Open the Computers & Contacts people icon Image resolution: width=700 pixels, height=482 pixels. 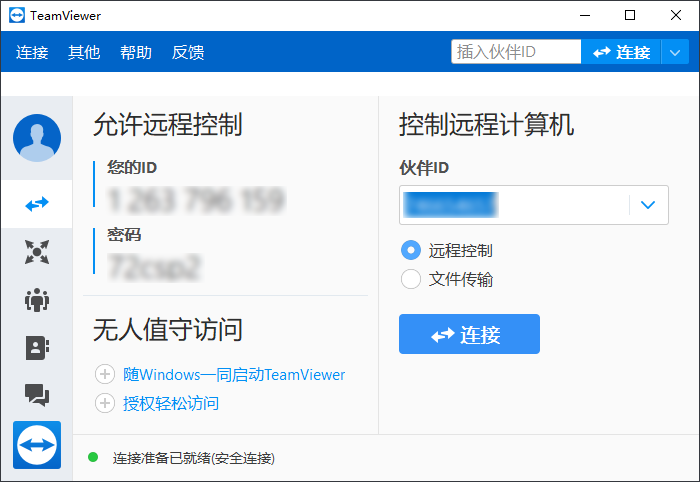(37, 299)
